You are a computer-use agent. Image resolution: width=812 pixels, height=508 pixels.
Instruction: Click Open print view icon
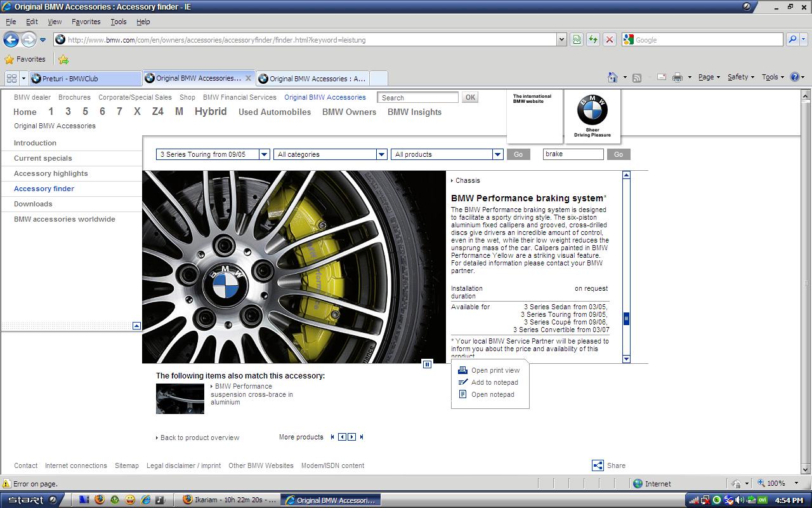(x=462, y=370)
